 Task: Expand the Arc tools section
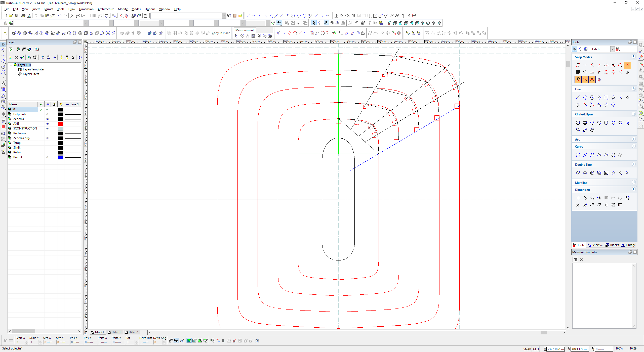(x=633, y=139)
